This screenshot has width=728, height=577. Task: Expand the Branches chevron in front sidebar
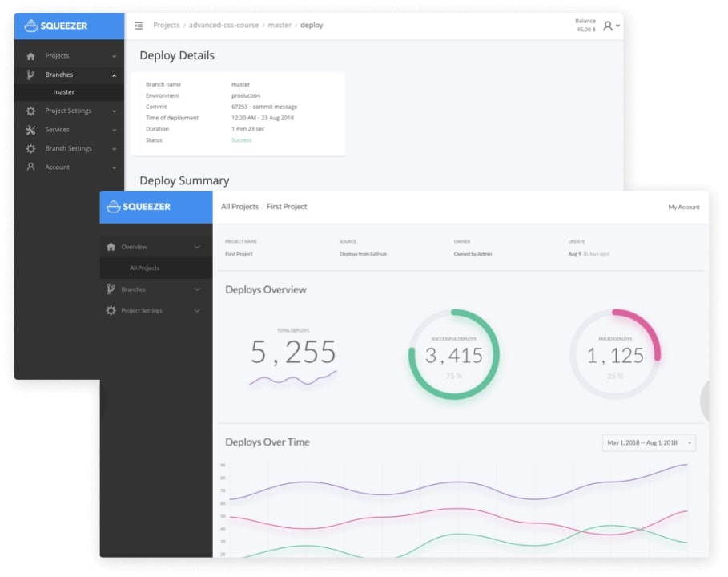(x=197, y=289)
